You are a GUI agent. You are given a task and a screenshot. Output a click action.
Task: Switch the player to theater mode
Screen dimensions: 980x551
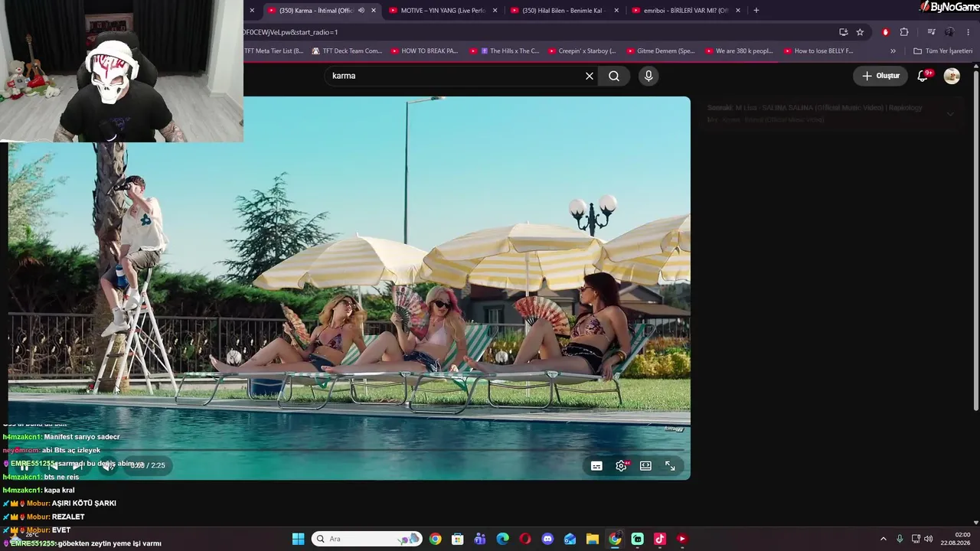[x=645, y=465]
